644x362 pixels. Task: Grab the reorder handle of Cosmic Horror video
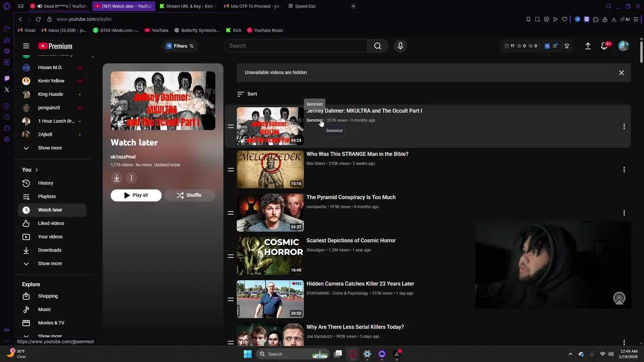coord(230,256)
